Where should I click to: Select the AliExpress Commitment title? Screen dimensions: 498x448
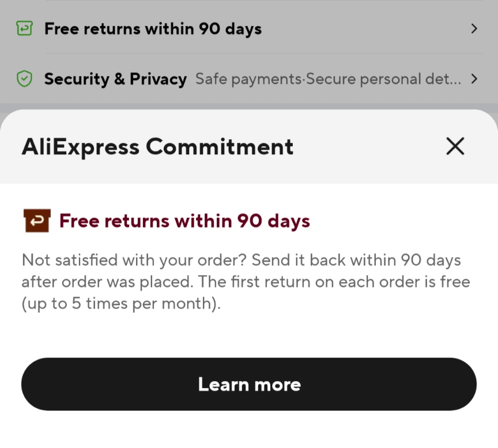(x=157, y=146)
